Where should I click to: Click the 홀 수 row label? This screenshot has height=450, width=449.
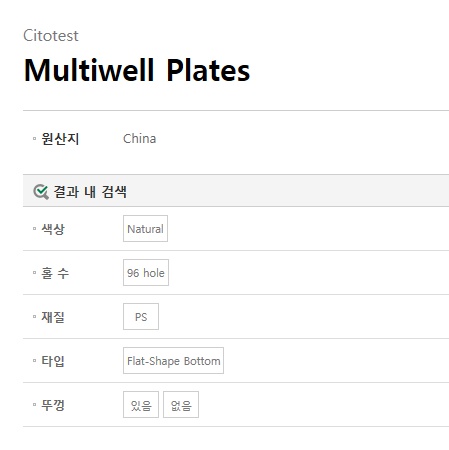click(55, 273)
